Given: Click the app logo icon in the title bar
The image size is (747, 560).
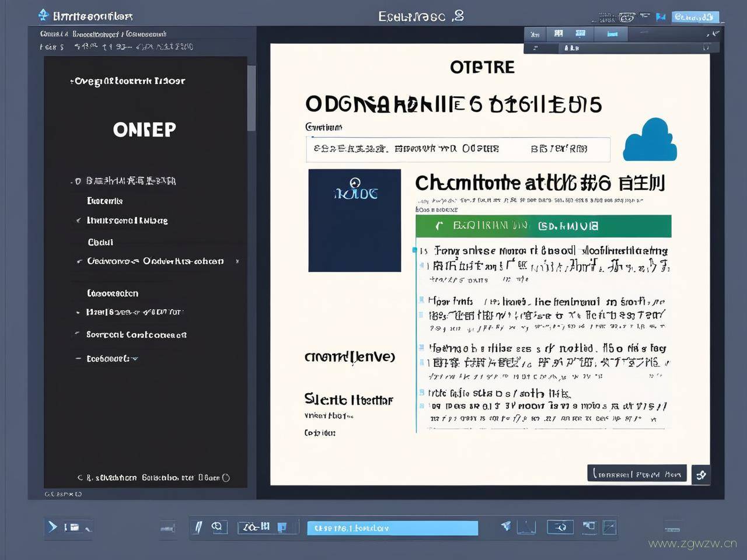Looking at the screenshot, I should click(x=43, y=15).
